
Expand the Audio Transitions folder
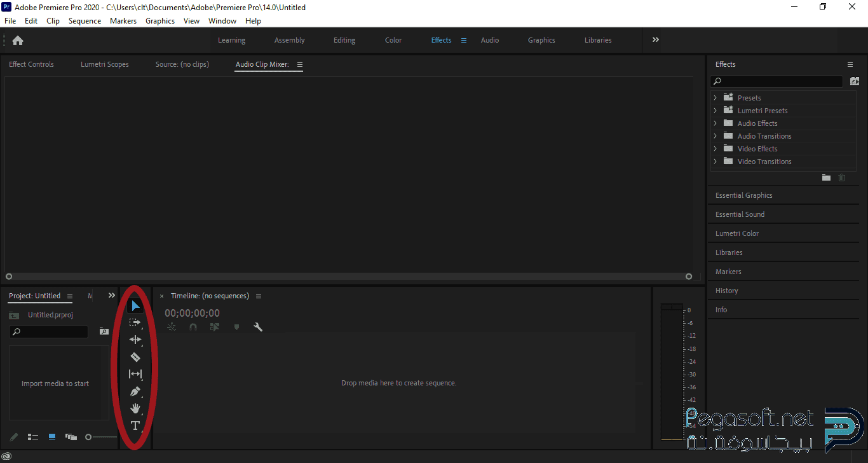point(715,136)
